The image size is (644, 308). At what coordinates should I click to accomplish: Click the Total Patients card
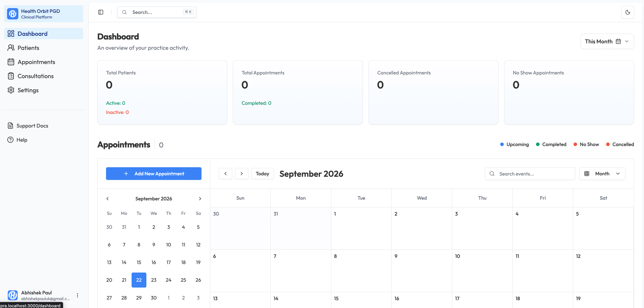162,92
